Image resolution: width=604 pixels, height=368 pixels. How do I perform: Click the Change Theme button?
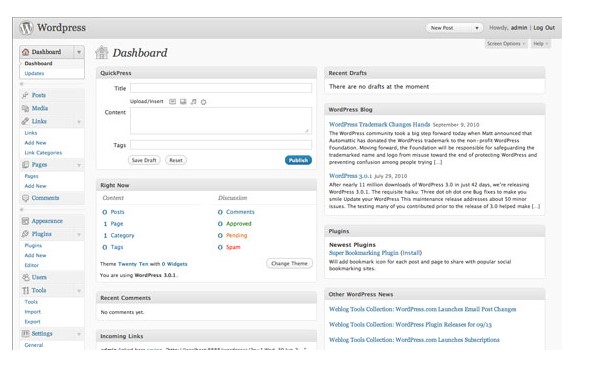289,264
